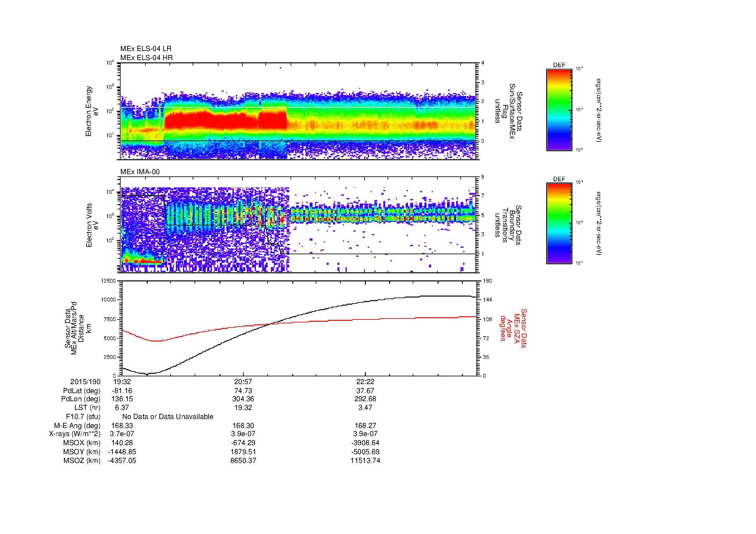Click the top DEF color bar
756x534 pixels.
pyautogui.click(x=559, y=110)
